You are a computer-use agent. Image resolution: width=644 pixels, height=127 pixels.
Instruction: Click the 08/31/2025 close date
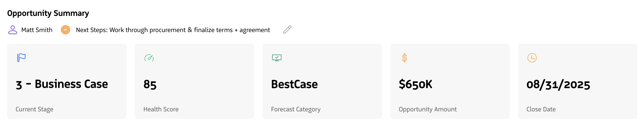tap(558, 84)
